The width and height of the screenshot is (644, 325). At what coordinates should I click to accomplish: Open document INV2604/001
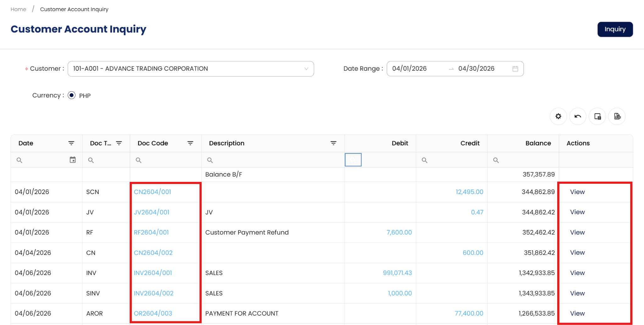pos(153,273)
